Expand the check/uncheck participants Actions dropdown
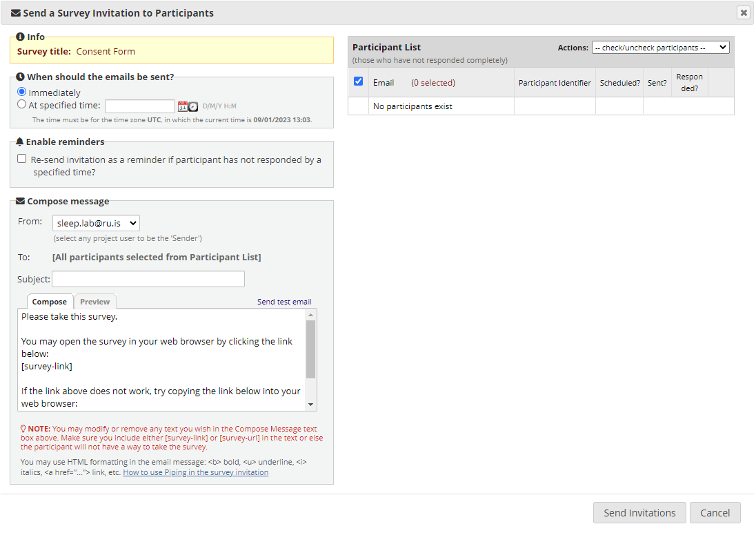 click(660, 48)
